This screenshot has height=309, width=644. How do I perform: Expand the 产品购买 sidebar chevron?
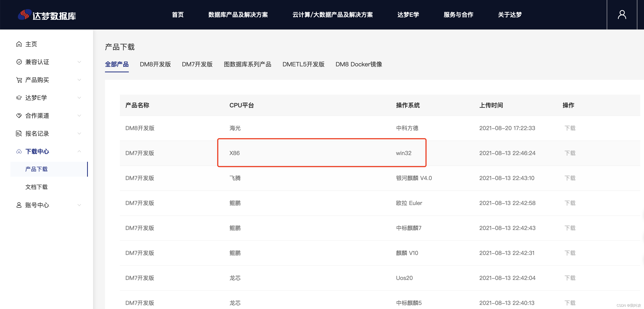[x=79, y=80]
